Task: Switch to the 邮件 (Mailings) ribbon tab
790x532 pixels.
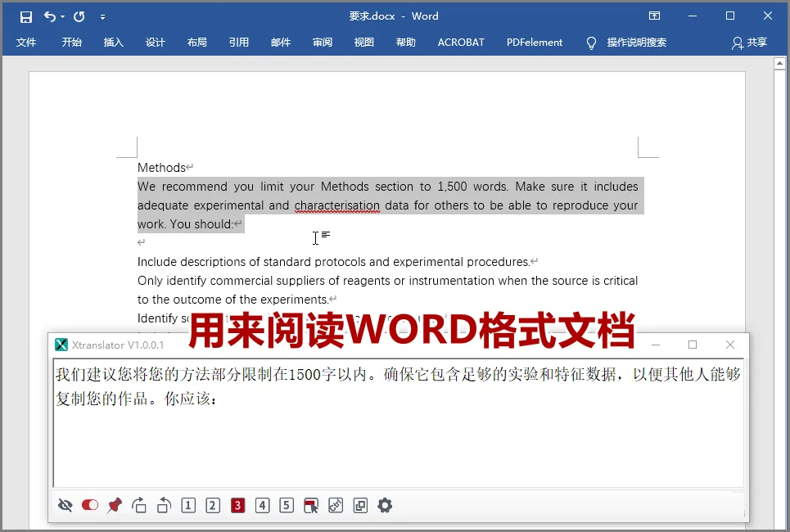Action: pos(281,43)
